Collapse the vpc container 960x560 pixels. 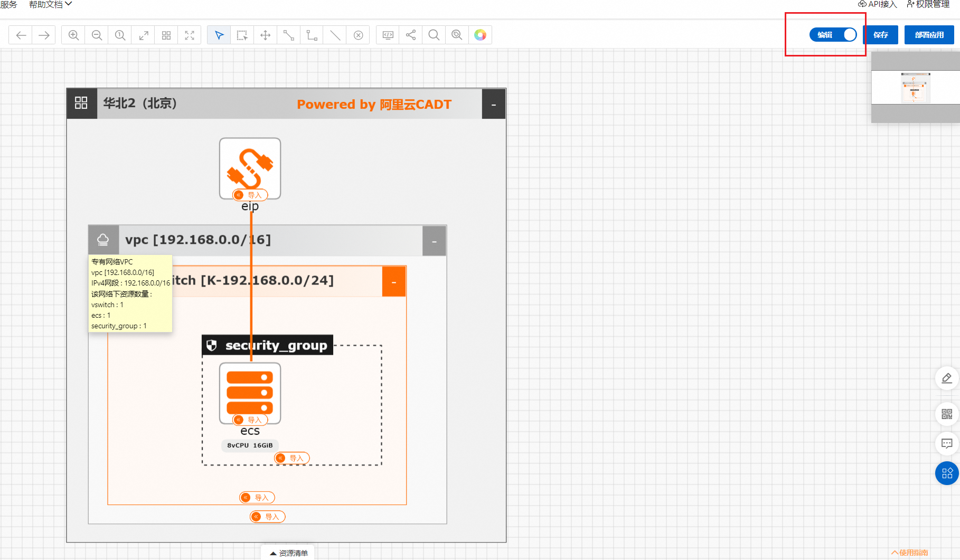pos(435,241)
